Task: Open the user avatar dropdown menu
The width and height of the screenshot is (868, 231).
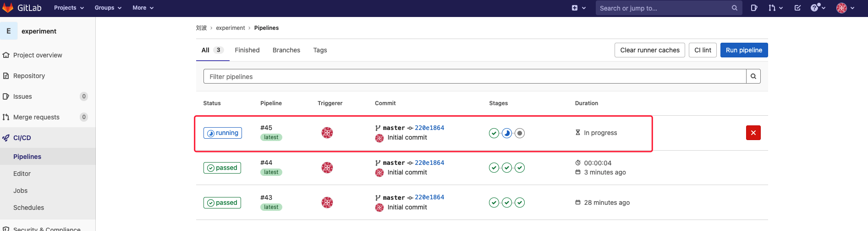Action: point(845,8)
